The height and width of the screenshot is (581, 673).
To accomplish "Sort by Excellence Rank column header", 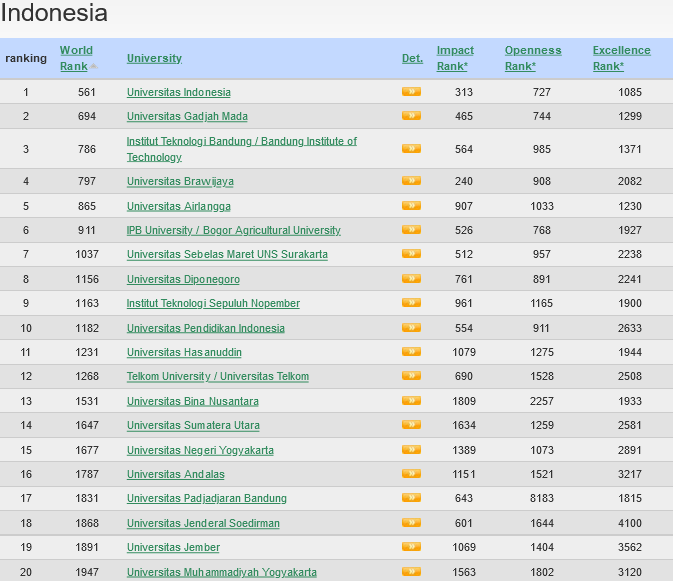I will (x=621, y=58).
